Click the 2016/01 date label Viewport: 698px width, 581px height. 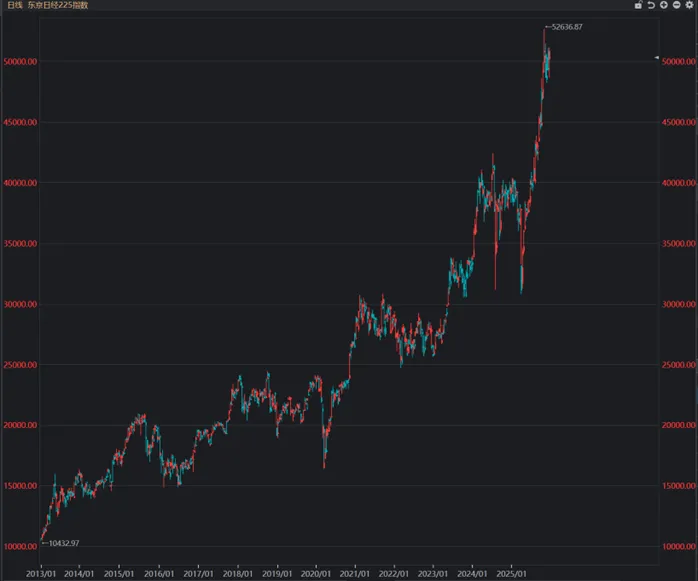[159, 574]
